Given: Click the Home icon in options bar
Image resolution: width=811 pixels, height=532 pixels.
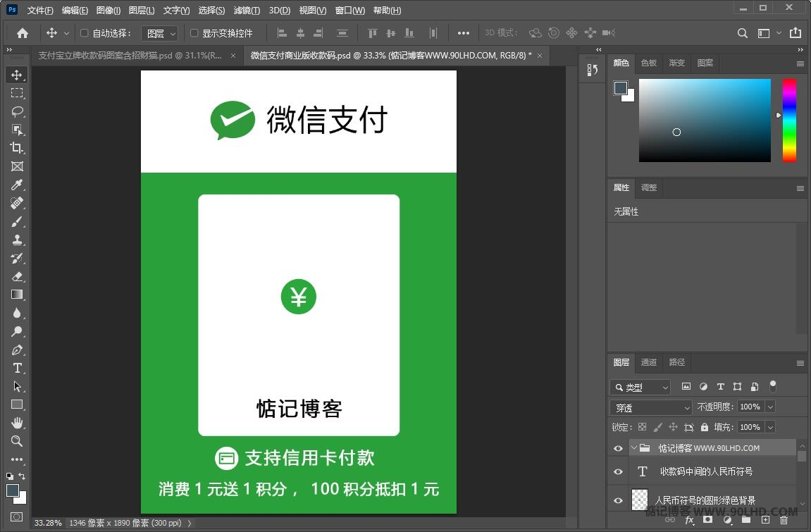Looking at the screenshot, I should click(23, 33).
